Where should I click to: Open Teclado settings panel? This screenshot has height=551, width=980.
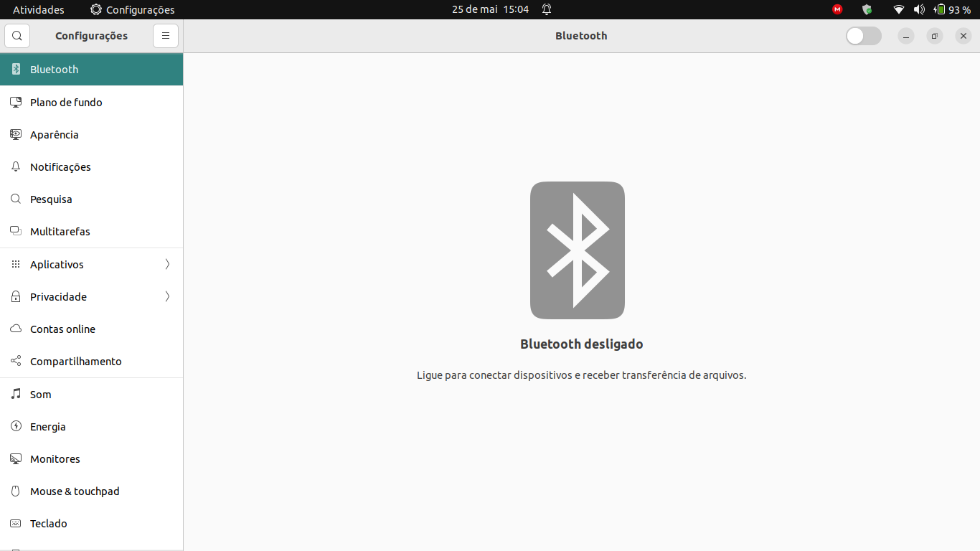click(x=92, y=523)
